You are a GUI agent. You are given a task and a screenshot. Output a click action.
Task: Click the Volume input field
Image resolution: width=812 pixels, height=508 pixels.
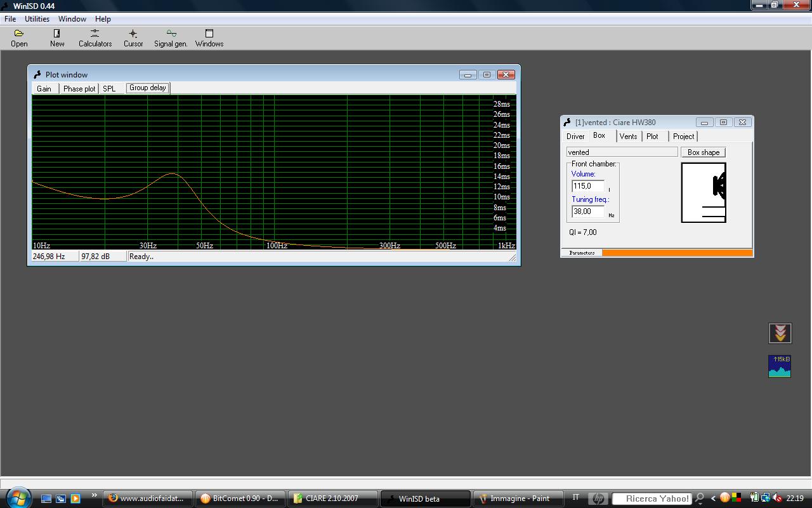pos(588,186)
